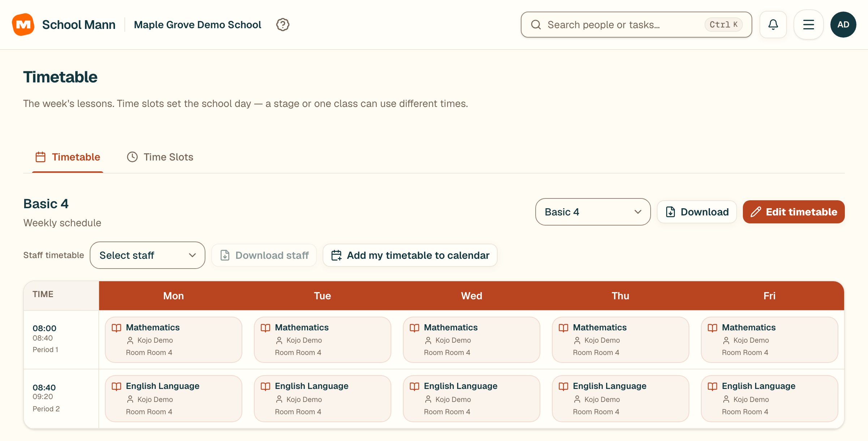Click book icon of Thursday Mathematics lesson
868x441 pixels.
[x=563, y=328]
